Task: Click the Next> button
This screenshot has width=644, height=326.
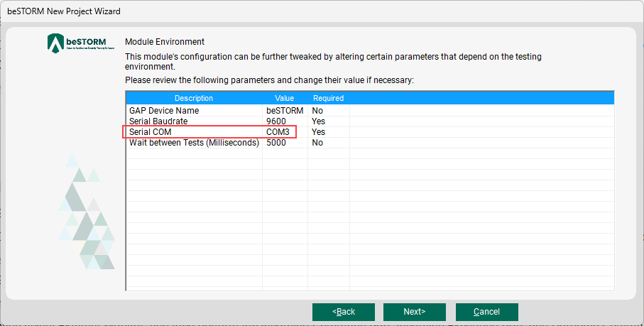Action: (415, 312)
